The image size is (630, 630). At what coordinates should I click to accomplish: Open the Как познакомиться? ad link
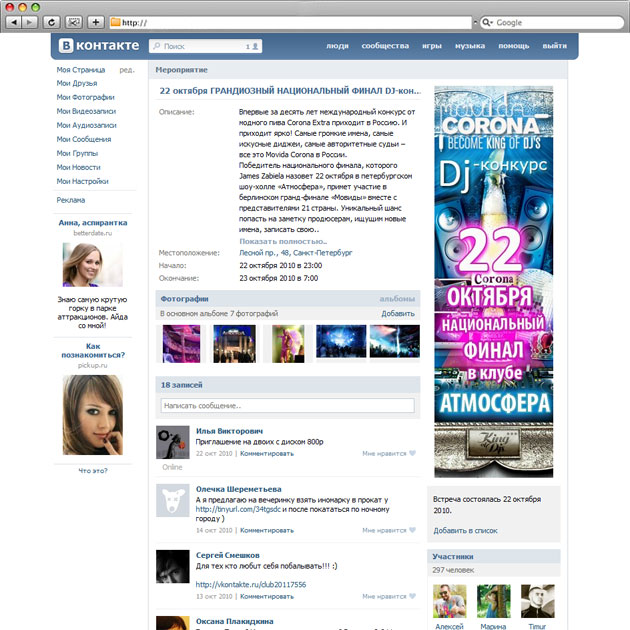pos(93,350)
